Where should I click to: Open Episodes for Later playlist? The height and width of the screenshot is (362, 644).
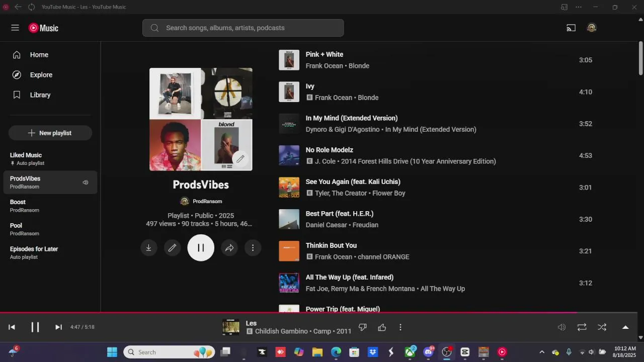[x=50, y=252]
